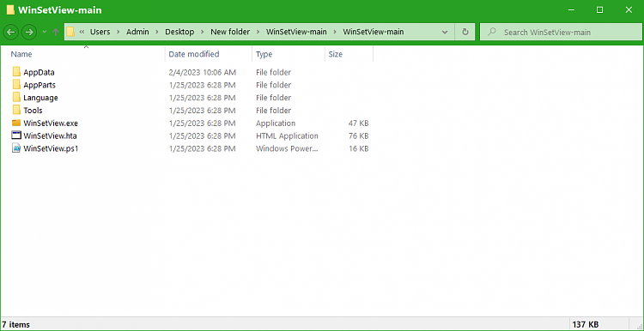This screenshot has height=331, width=644.
Task: Open first WinSetView-main breadcrumb segment
Action: tap(296, 32)
